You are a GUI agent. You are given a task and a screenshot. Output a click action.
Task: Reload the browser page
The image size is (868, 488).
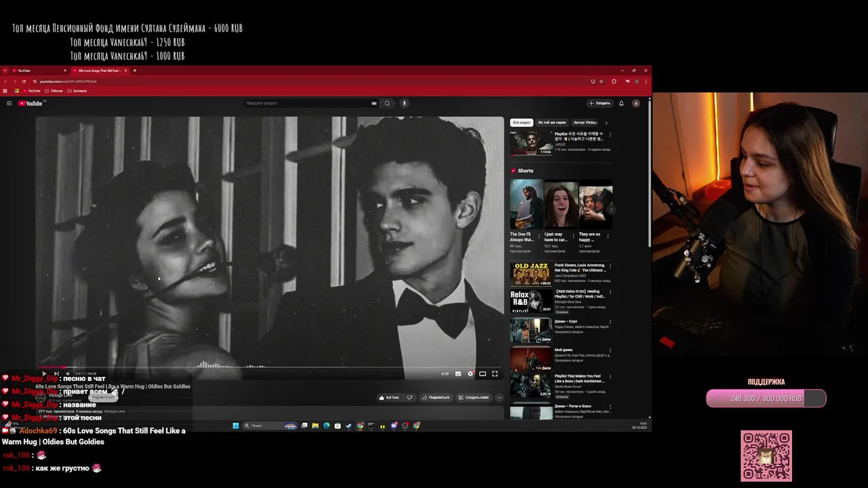click(24, 81)
